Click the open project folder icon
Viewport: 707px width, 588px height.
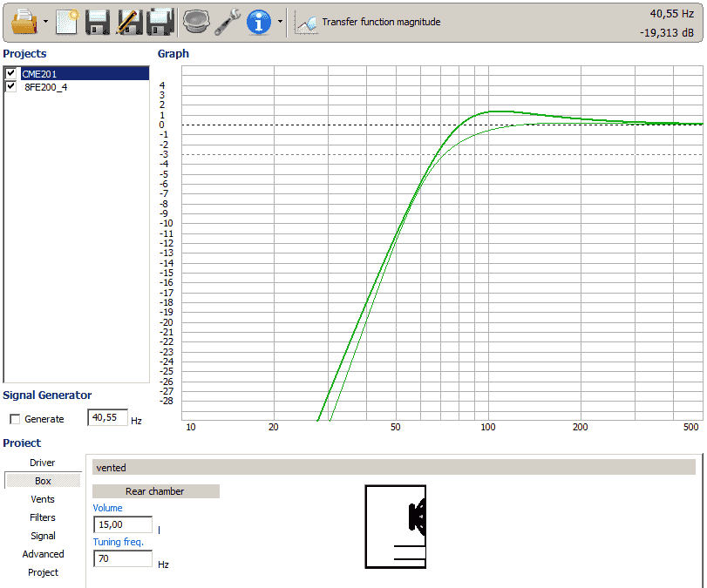(x=25, y=22)
